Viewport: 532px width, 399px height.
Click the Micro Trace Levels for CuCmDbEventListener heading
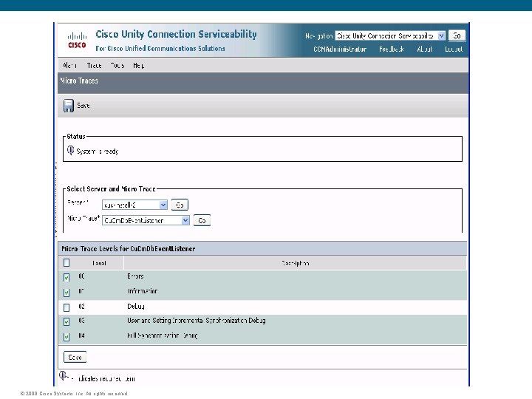click(x=129, y=249)
